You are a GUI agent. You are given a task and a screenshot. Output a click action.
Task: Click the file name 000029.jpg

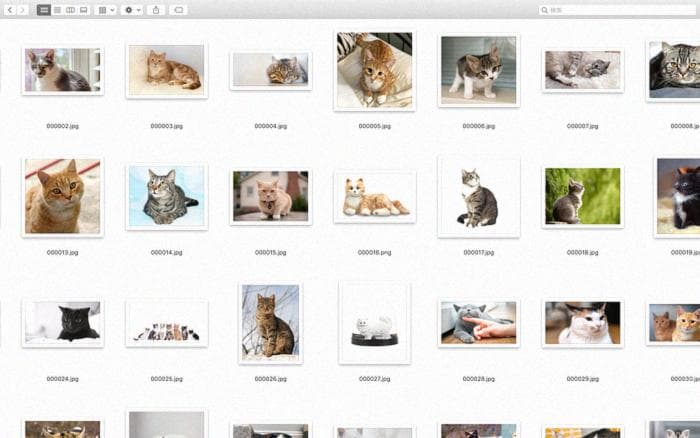coord(583,379)
